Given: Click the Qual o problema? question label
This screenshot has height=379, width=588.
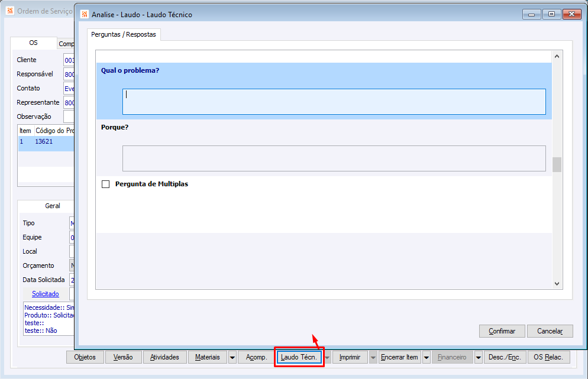Looking at the screenshot, I should coord(130,70).
